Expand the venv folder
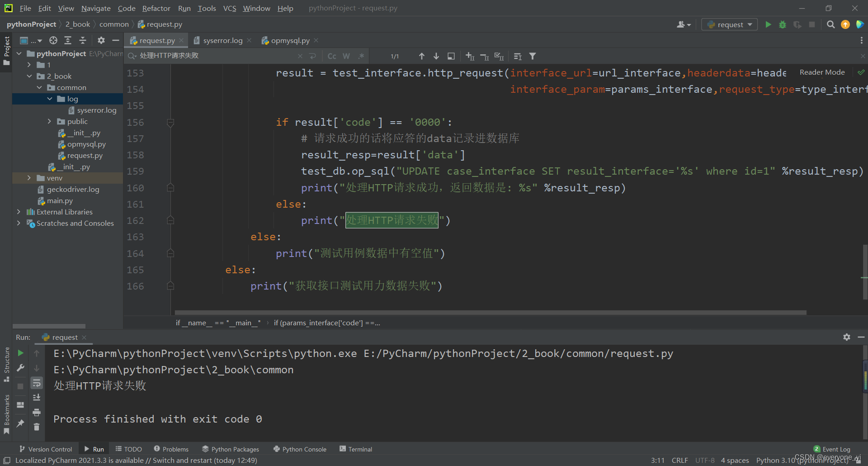868x466 pixels. click(x=29, y=178)
